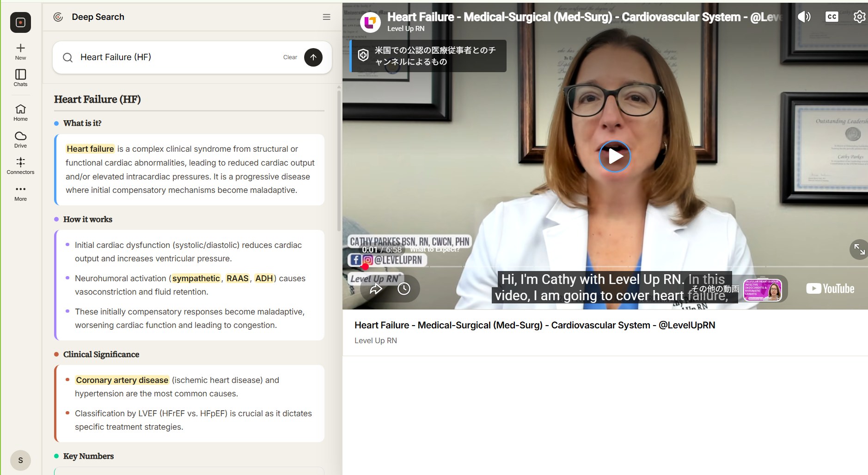The height and width of the screenshot is (475, 868).
Task: Click the search magnifier icon
Action: (67, 57)
